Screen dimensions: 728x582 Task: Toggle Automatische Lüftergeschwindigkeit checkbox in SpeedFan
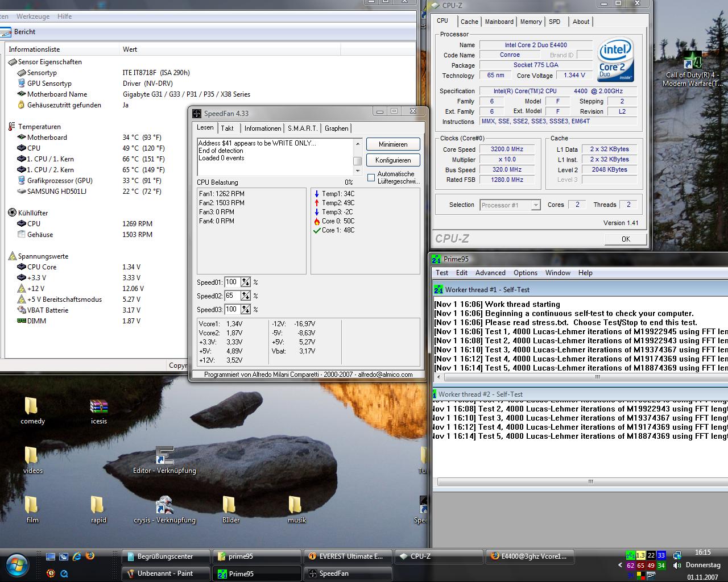click(371, 178)
